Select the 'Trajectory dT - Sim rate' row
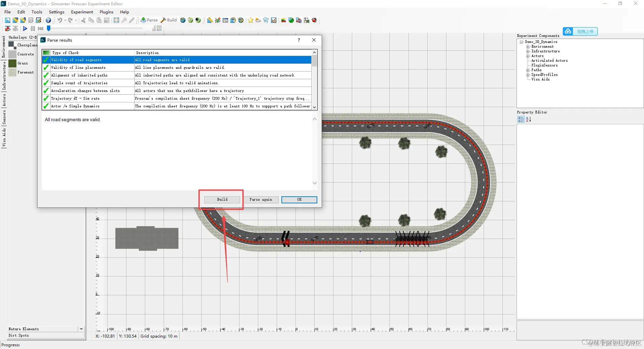The width and height of the screenshot is (644, 349). pos(177,98)
